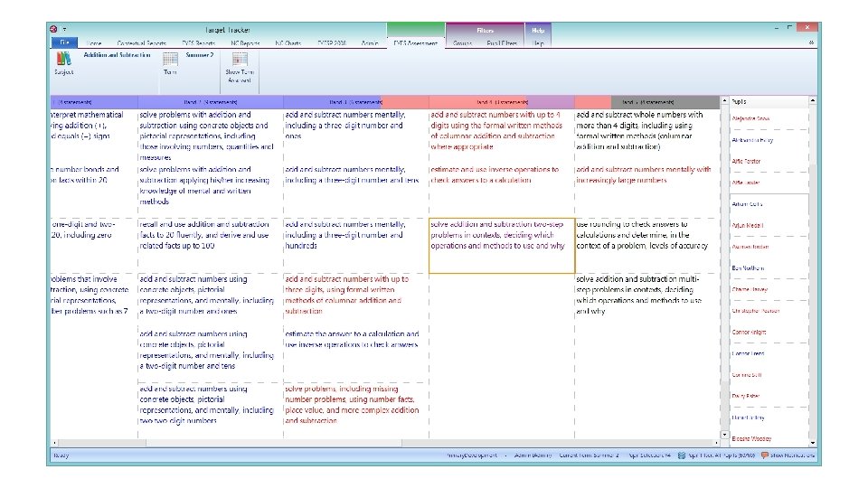The image size is (868, 488).
Task: Open the Groups filter tab
Action: 462,43
